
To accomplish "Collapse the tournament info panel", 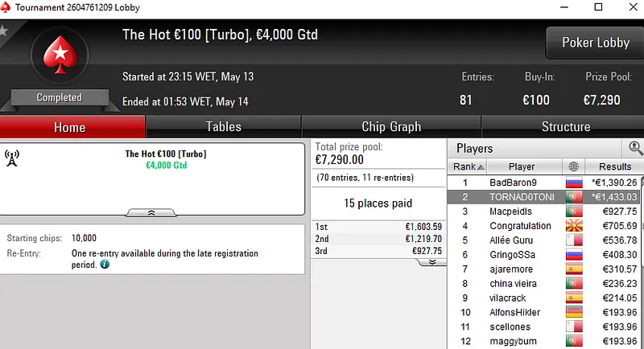I will 153,213.
